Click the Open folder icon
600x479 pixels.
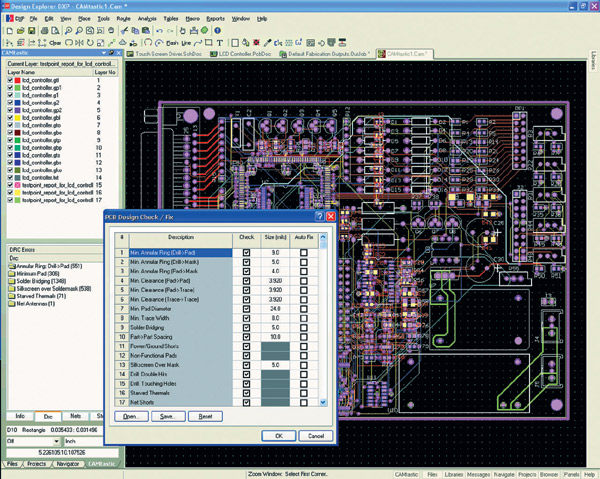(21, 31)
